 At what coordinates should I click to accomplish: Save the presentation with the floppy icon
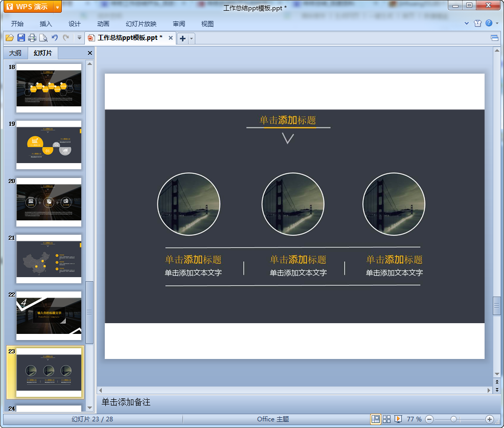pos(21,38)
